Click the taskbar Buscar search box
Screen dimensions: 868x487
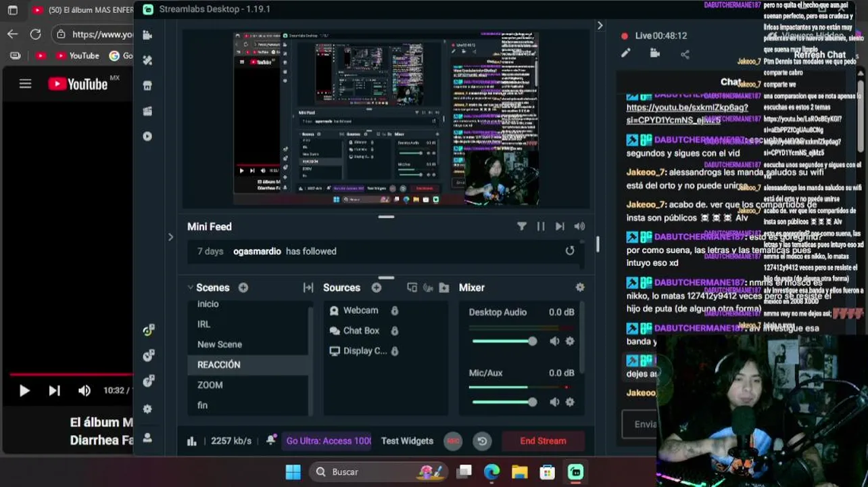377,471
